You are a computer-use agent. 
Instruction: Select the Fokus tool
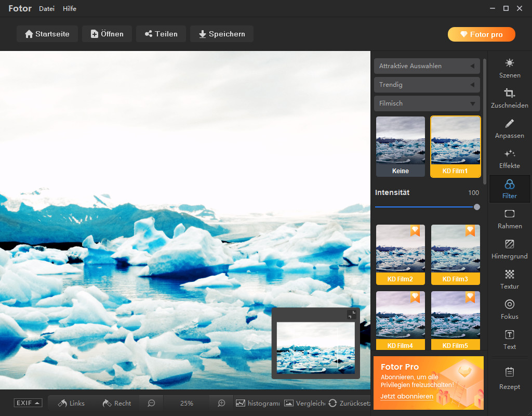pyautogui.click(x=509, y=310)
